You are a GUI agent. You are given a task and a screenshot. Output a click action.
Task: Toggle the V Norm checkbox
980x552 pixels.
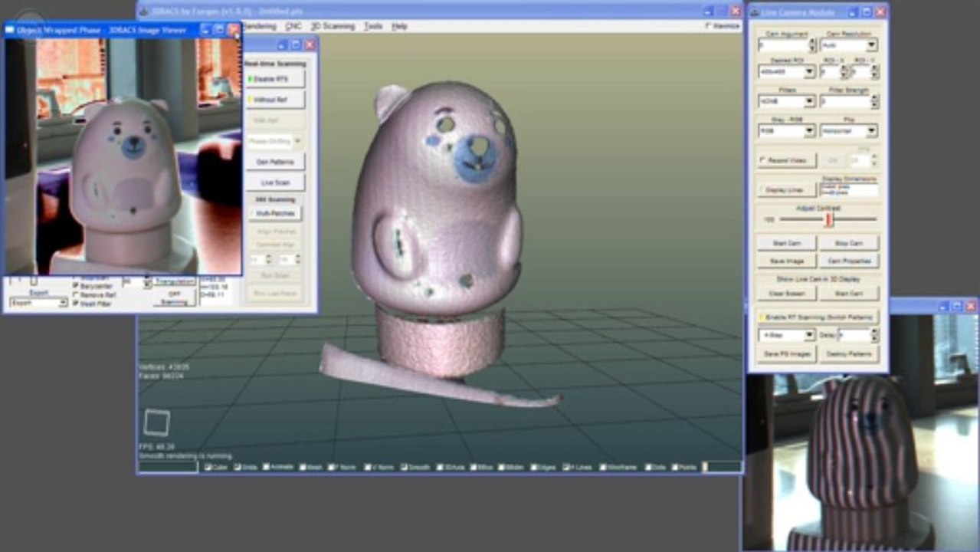379,466
